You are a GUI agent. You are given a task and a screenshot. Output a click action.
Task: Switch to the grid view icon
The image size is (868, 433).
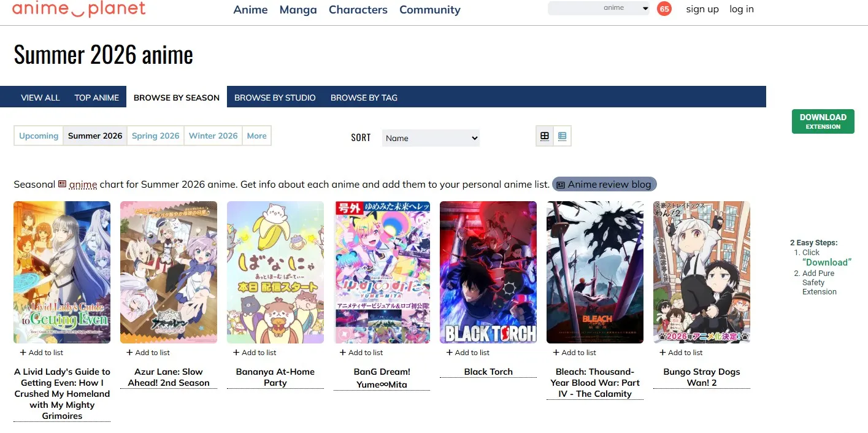tap(545, 136)
